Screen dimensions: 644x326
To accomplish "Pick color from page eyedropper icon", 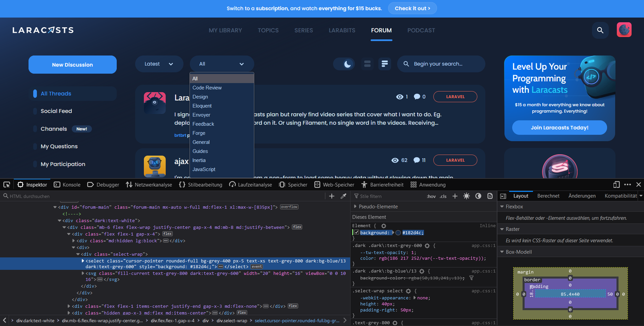I will point(344,196).
